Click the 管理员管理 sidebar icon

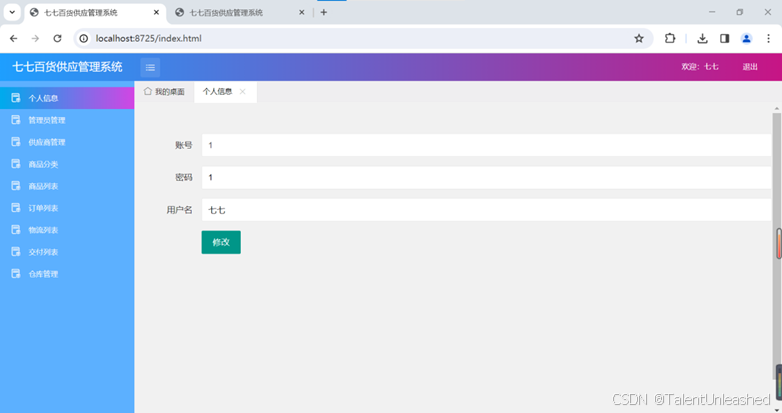click(16, 120)
